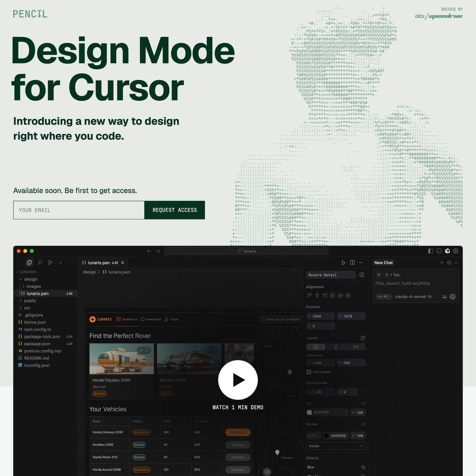
Task: Click the Request Access button
Action: coord(175,210)
